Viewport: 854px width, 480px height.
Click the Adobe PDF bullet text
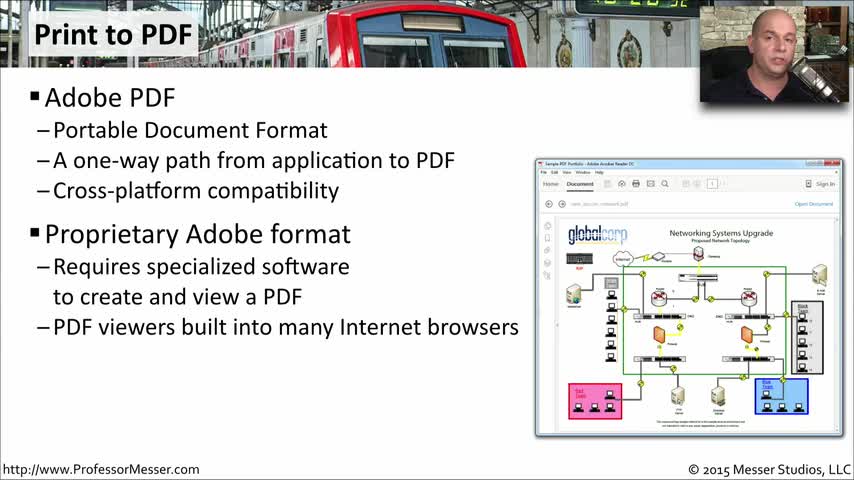tap(109, 98)
